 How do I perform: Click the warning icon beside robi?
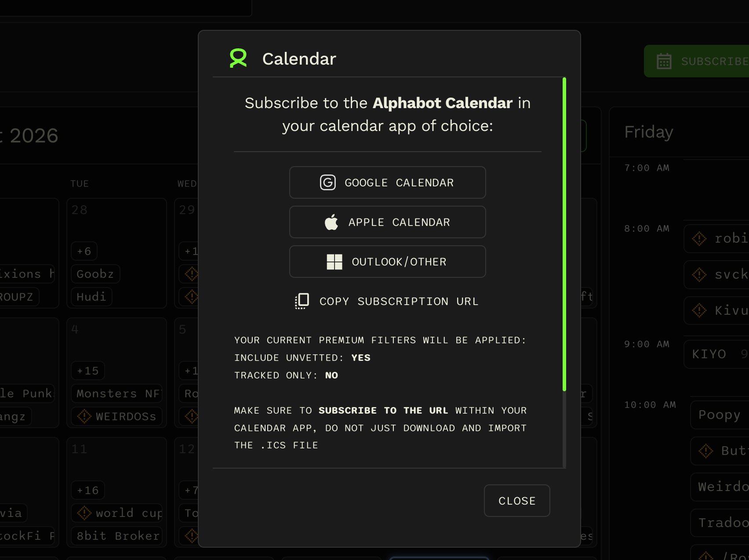pos(699,239)
